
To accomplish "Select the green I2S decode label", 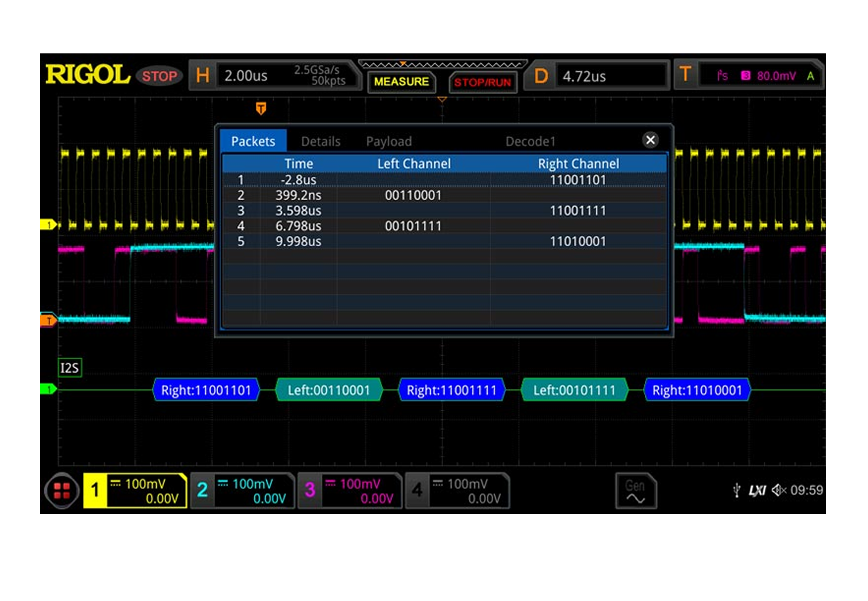I will click(x=70, y=368).
